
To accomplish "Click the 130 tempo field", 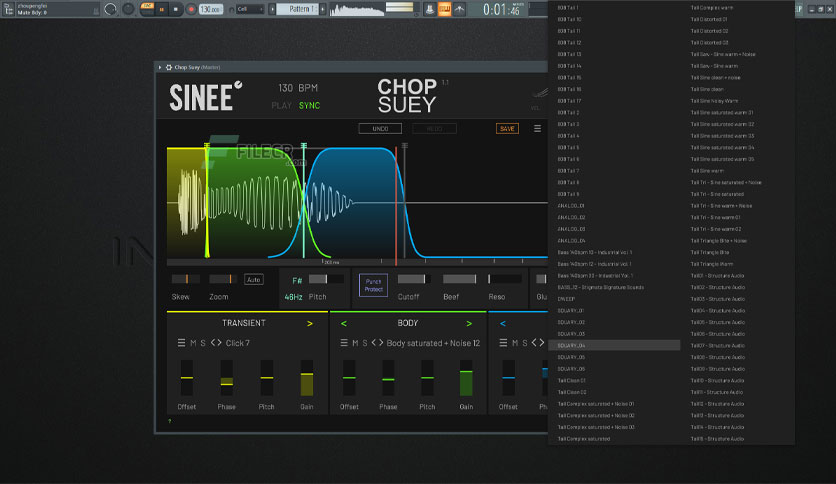I will pos(211,9).
